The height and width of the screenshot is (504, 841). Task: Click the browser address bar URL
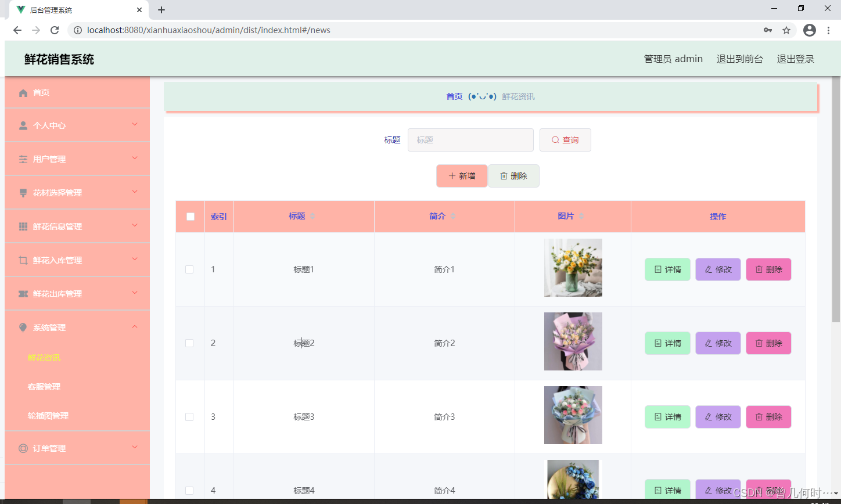(x=209, y=30)
